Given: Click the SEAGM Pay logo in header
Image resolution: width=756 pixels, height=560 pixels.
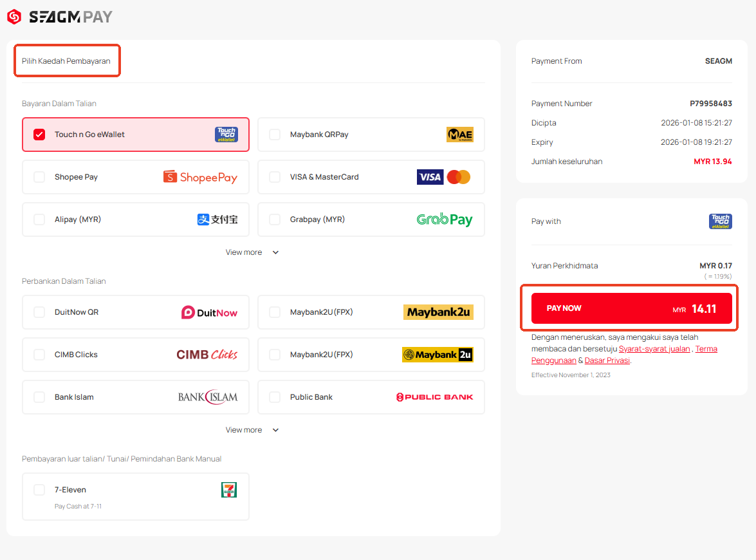Looking at the screenshot, I should (x=59, y=17).
